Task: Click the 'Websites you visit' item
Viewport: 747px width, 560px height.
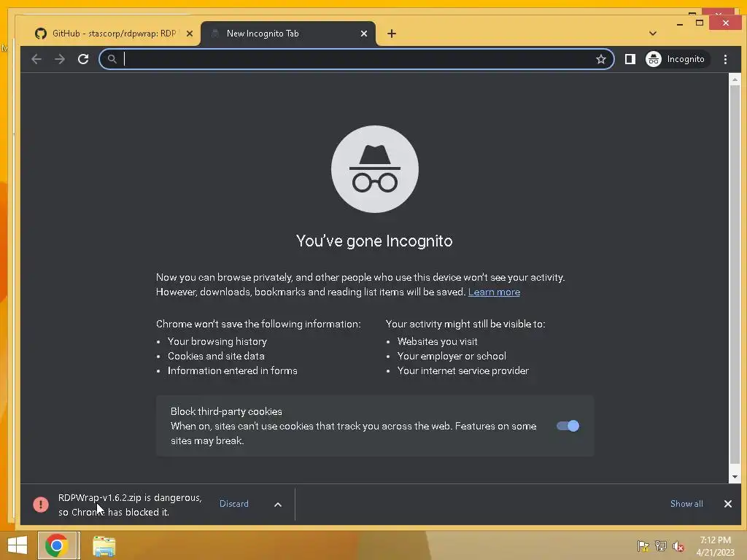Action: (438, 341)
